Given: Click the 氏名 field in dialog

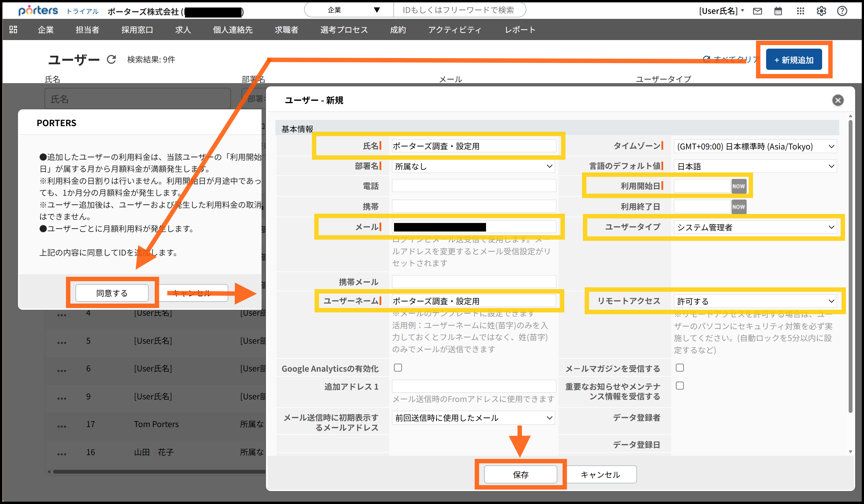Looking at the screenshot, I should click(x=474, y=146).
